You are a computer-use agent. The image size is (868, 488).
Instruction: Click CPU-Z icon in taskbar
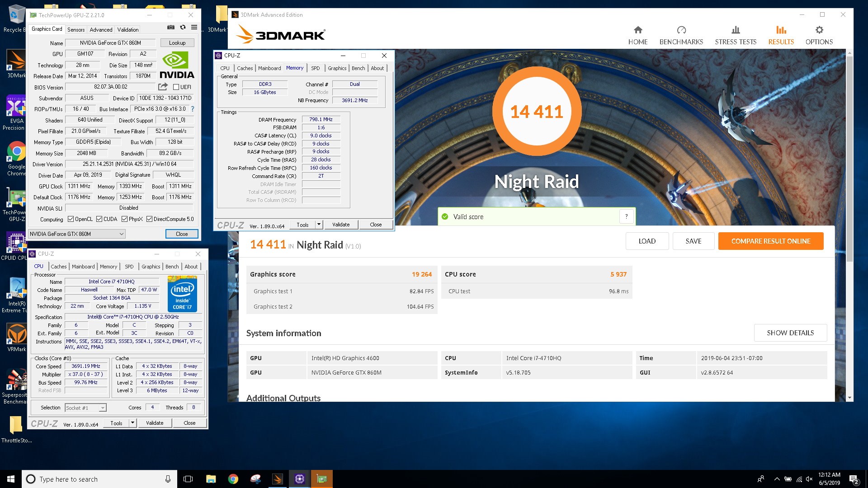(x=299, y=479)
